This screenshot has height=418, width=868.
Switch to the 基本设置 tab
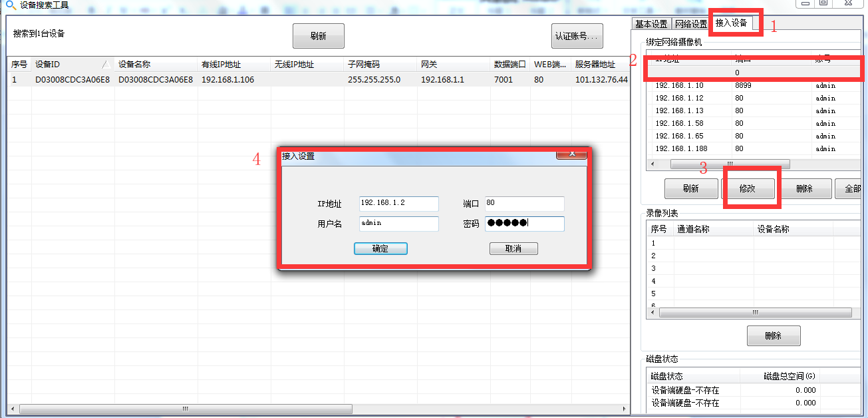(x=651, y=24)
